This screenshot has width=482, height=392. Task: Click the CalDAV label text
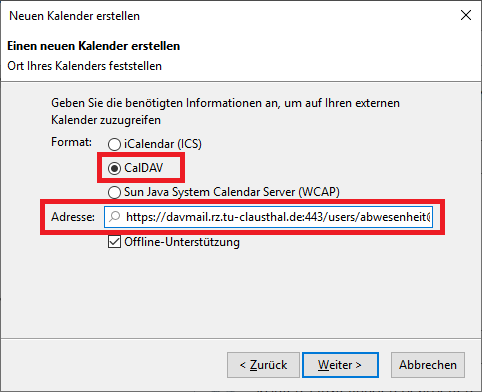[144, 168]
